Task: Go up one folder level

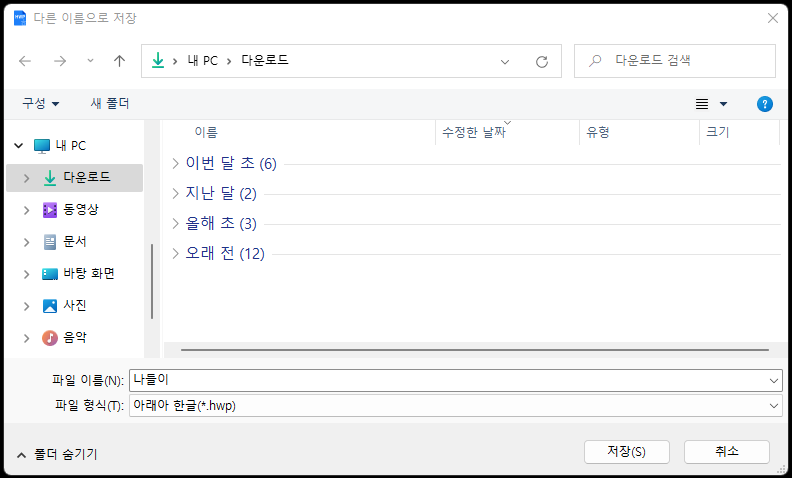Action: [119, 61]
